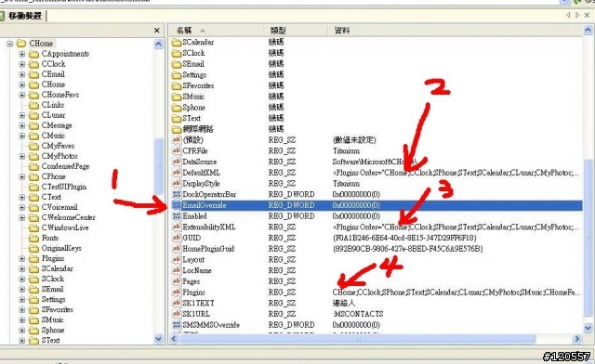Expand the CHomeFavs tree node
Image resolution: width=595 pixels, height=364 pixels.
22,95
